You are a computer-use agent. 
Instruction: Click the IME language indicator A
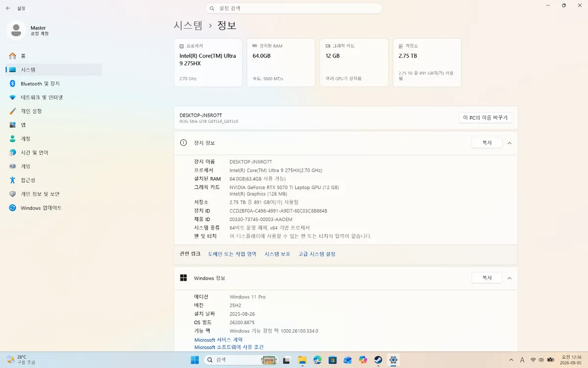click(x=523, y=360)
